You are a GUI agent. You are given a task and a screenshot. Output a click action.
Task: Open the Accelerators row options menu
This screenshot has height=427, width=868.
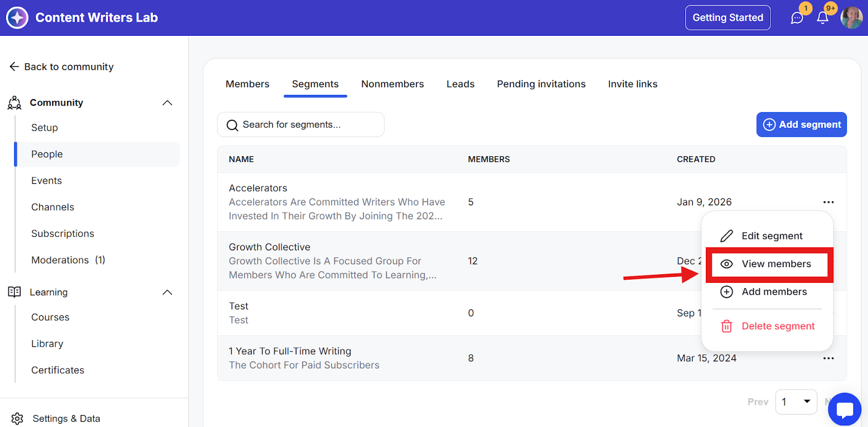pos(828,202)
